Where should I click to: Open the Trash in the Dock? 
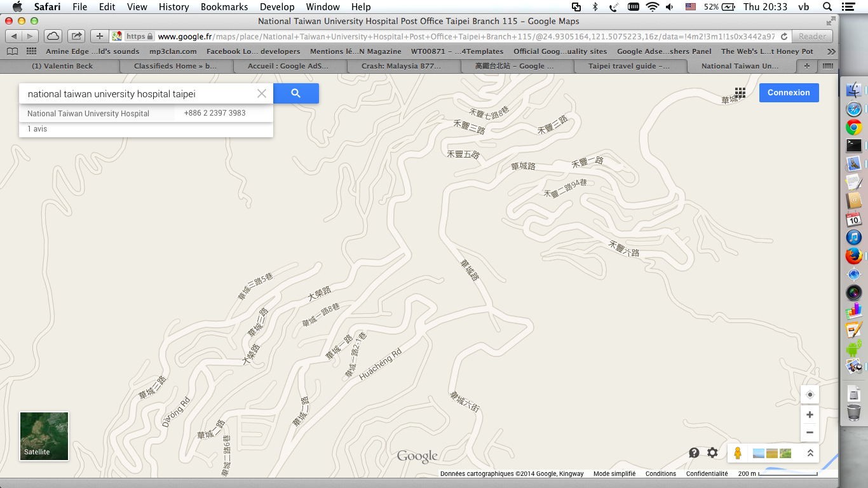pos(853,412)
